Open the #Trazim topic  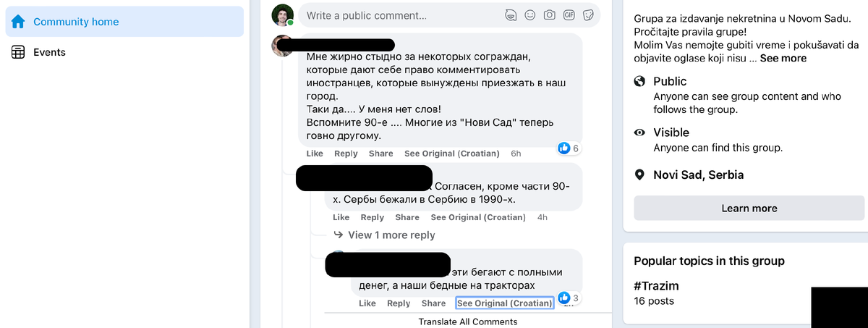(x=656, y=286)
